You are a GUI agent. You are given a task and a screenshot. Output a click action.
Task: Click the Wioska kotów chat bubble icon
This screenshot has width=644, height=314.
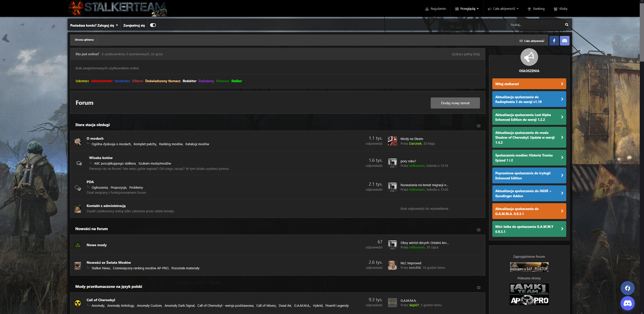tap(79, 163)
